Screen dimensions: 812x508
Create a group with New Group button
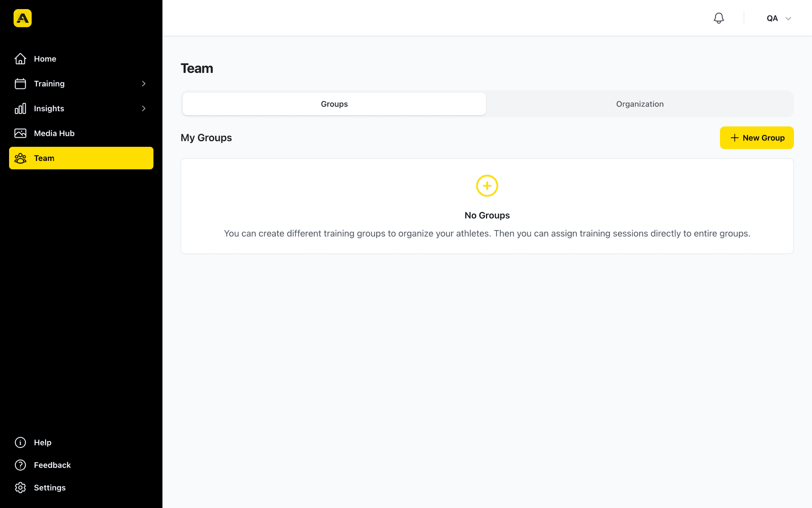point(757,138)
